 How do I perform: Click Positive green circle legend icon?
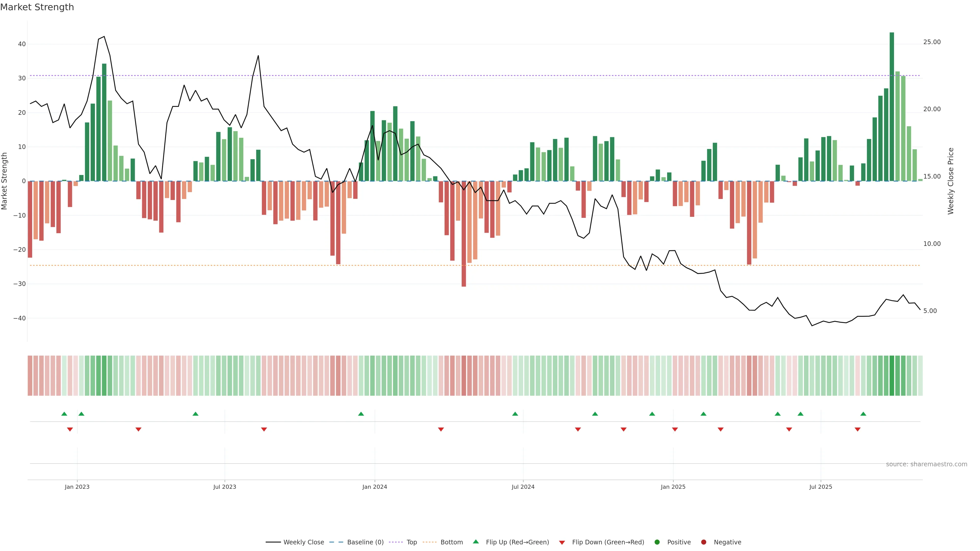[x=657, y=542]
